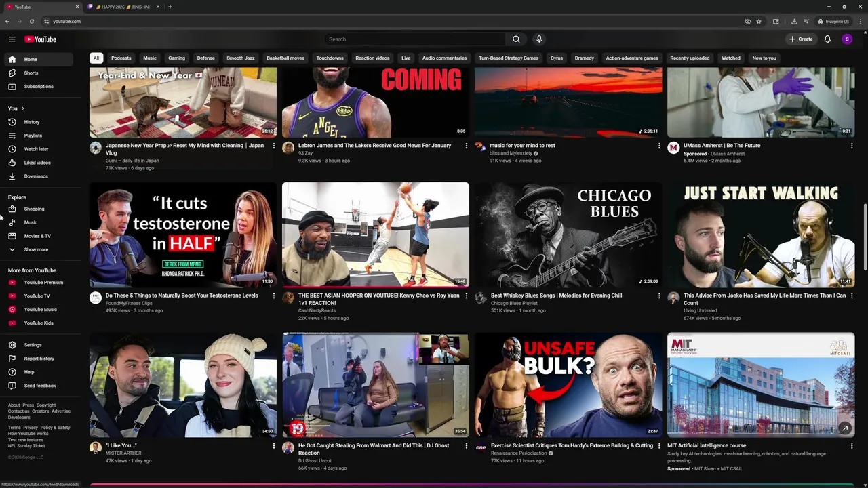This screenshot has width=868, height=488.
Task: Select the Smooth Jazz filter chip
Action: pyautogui.click(x=241, y=58)
